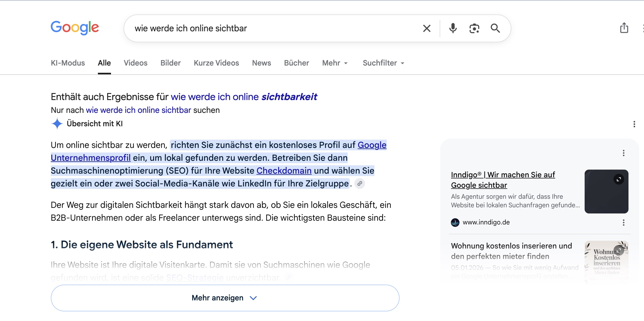Open the AI overview three-dot options menu
This screenshot has width=644, height=321.
click(x=634, y=124)
